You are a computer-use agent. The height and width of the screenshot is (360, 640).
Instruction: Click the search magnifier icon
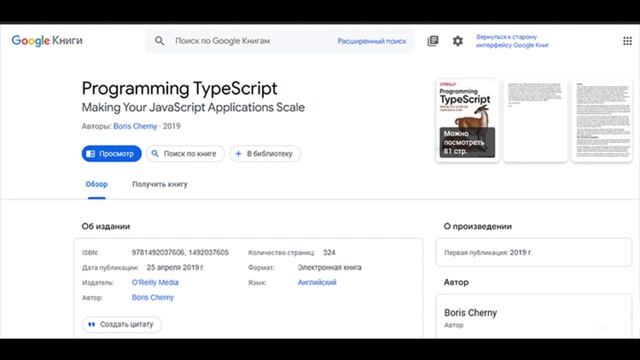[159, 41]
